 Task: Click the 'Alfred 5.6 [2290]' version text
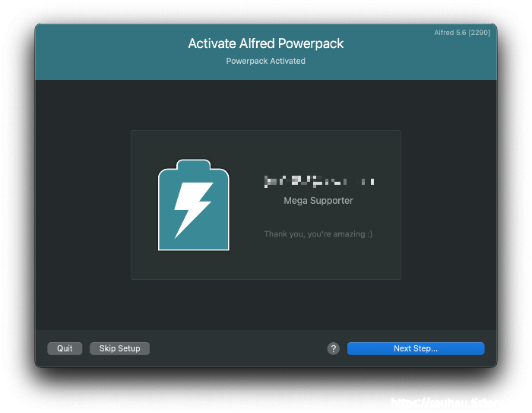click(x=462, y=33)
